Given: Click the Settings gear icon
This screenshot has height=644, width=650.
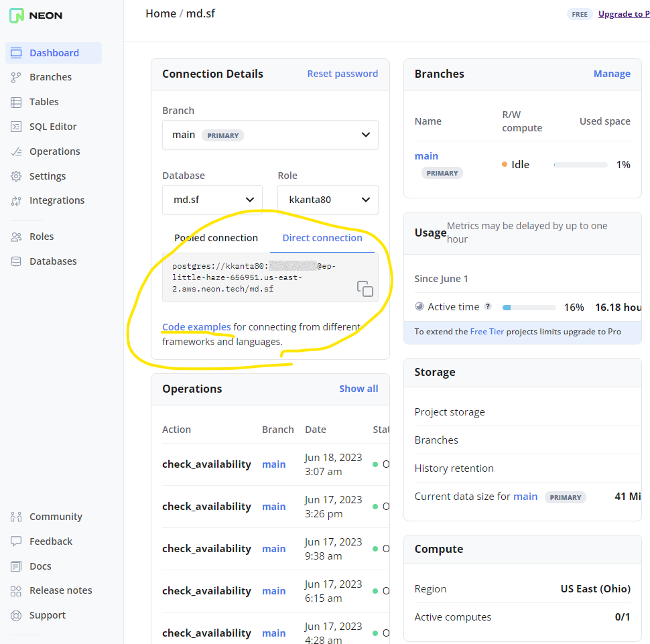Looking at the screenshot, I should [16, 176].
